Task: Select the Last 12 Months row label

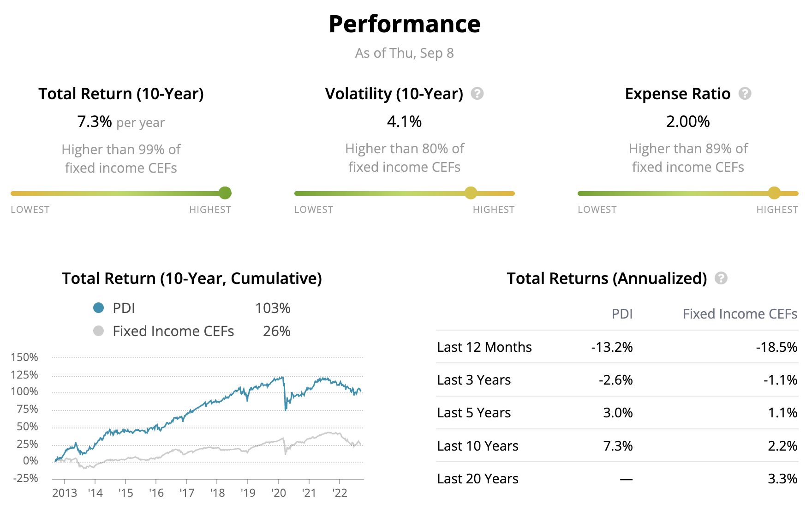Action: (484, 347)
